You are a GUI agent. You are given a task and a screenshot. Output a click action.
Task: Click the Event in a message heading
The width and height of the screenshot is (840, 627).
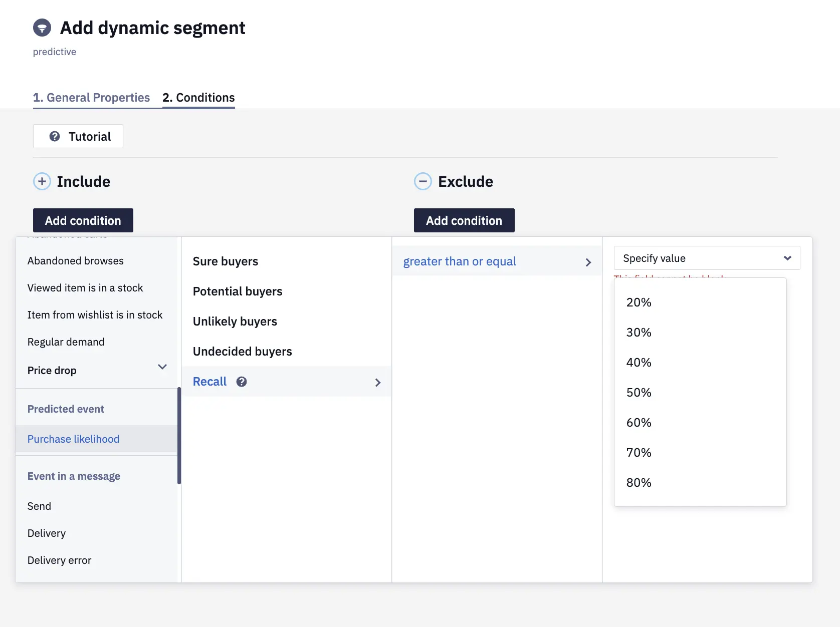[74, 476]
